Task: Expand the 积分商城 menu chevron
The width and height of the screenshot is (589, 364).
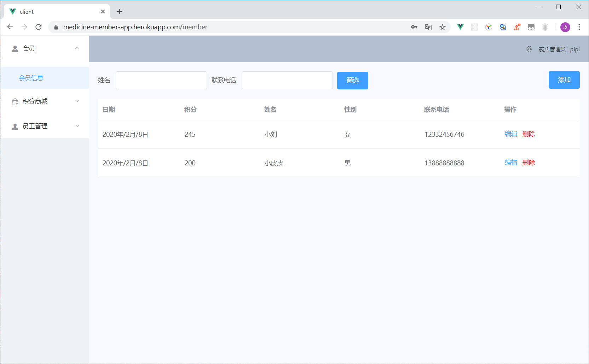Action: [x=77, y=101]
